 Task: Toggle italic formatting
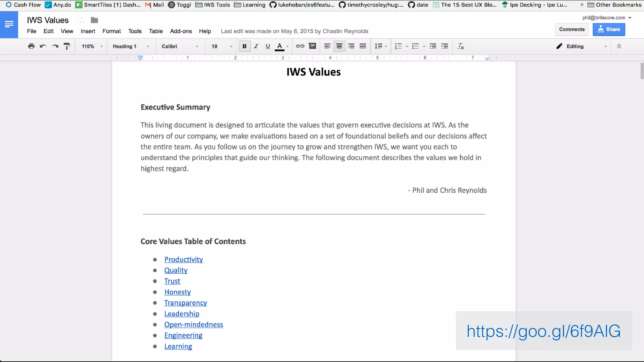point(256,46)
